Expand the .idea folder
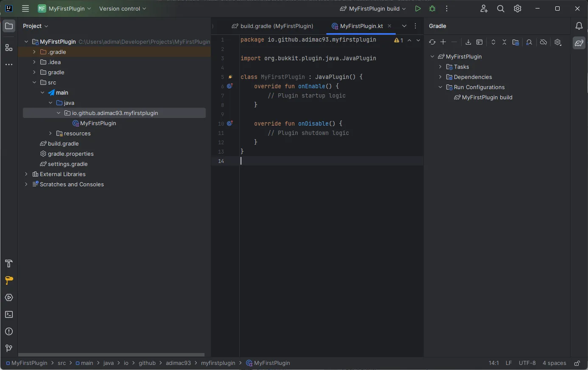588x370 pixels. [34, 62]
